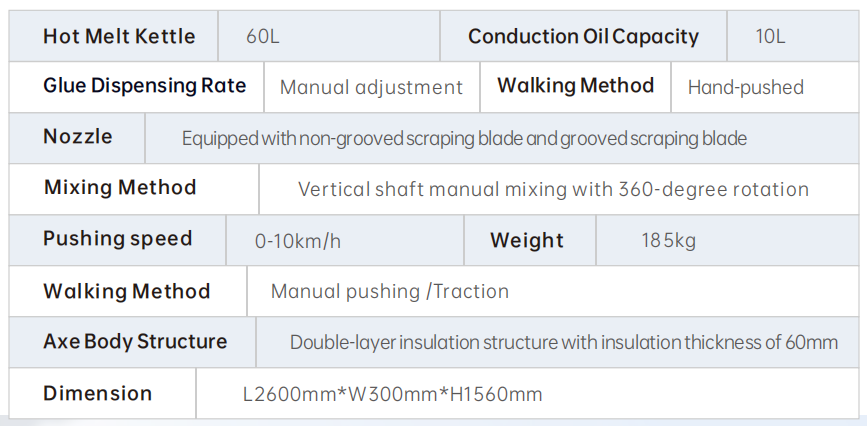The image size is (867, 426).
Task: Select the Double-layer insulation structure text
Action: (564, 342)
